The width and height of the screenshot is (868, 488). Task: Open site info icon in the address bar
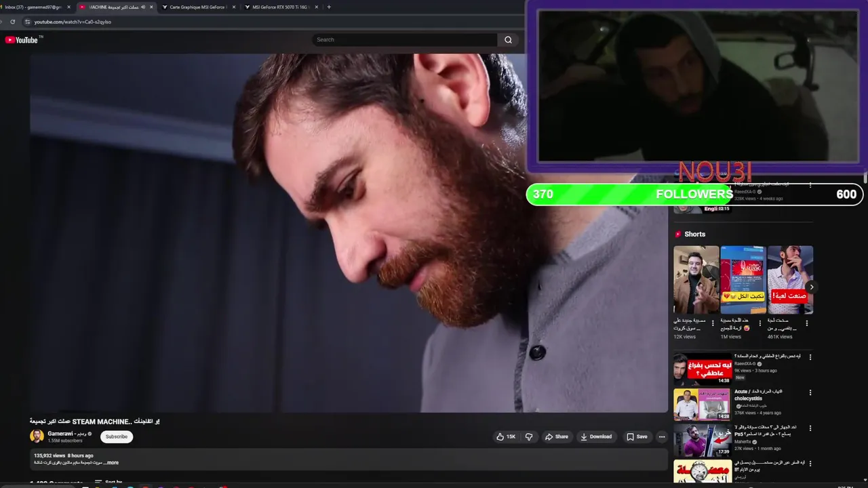coord(27,22)
